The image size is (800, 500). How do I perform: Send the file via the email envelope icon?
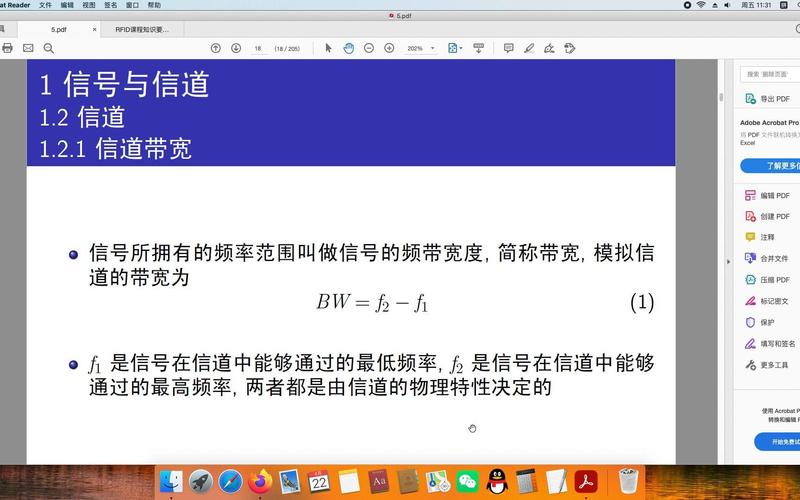28,48
